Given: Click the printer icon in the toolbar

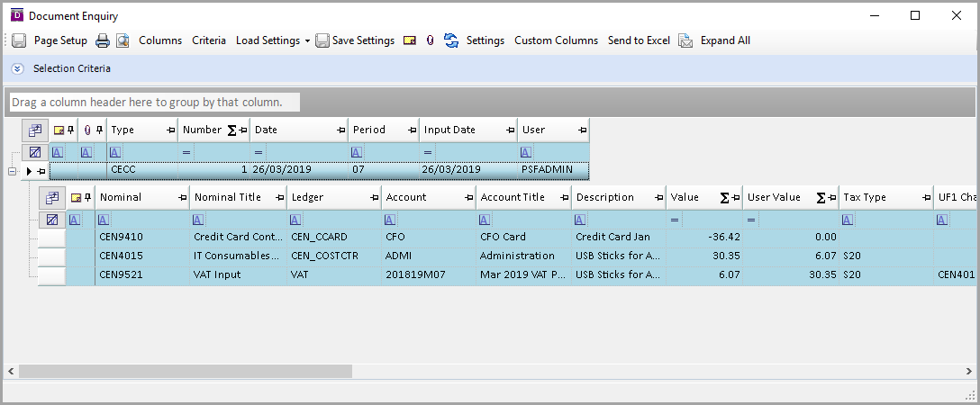Looking at the screenshot, I should [103, 40].
